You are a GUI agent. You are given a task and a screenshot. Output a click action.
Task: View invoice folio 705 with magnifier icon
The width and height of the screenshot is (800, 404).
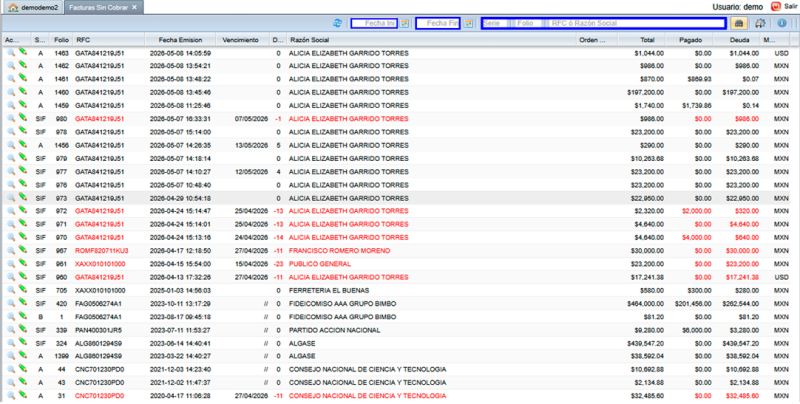pyautogui.click(x=11, y=290)
